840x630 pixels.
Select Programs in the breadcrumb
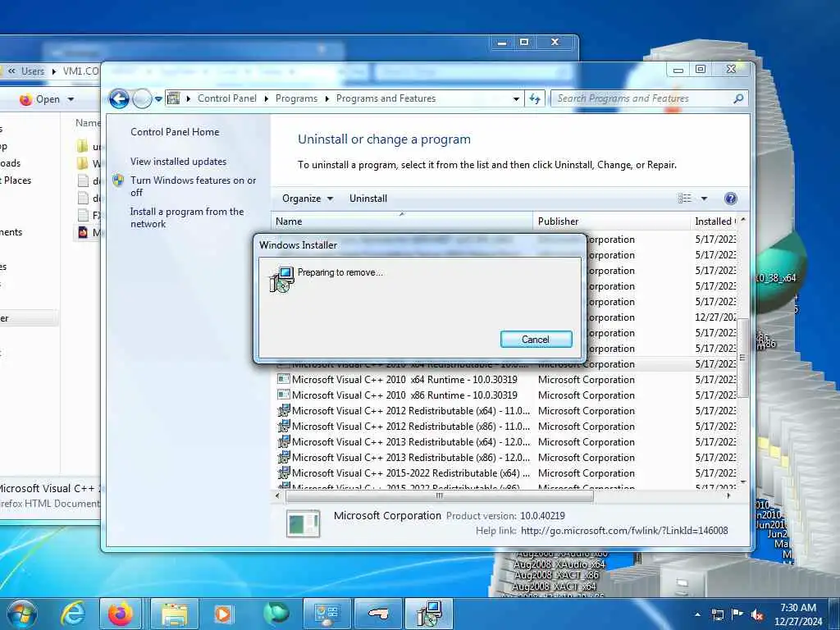pyautogui.click(x=296, y=98)
